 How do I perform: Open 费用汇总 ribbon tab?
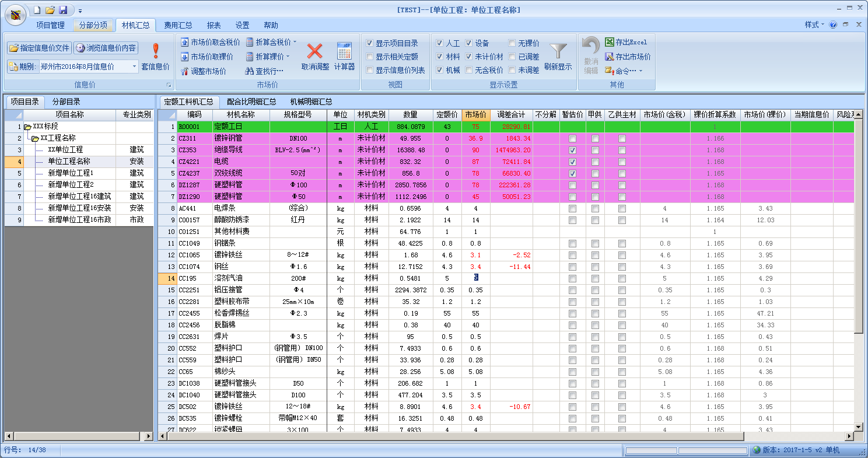(178, 25)
